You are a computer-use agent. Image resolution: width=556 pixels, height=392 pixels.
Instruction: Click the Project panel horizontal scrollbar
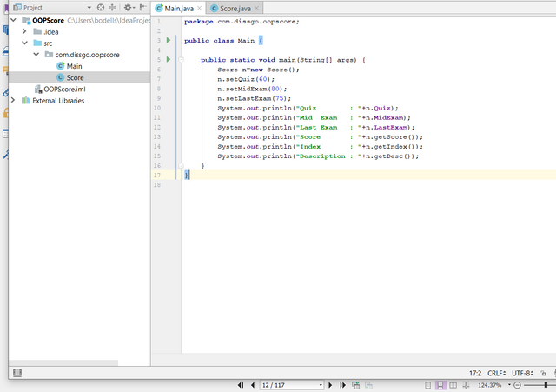63,363
